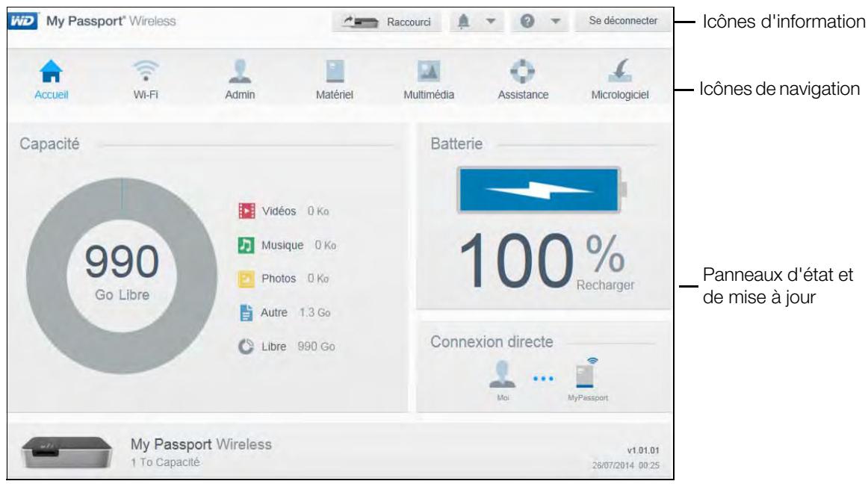Screen dimensions: 868x484
Task: Click the MyPassport drive icon
Action: [586, 373]
